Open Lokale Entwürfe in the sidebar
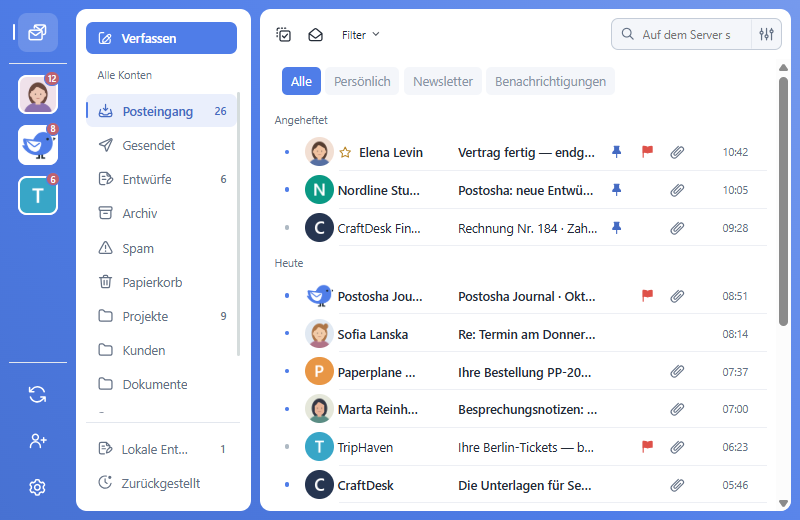Viewport: 800px width, 520px height. 161,449
